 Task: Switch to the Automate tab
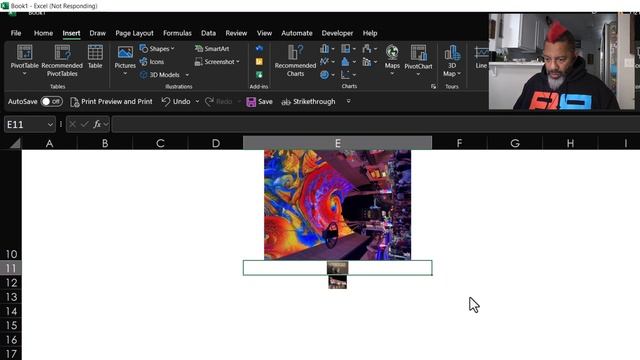[x=297, y=33]
